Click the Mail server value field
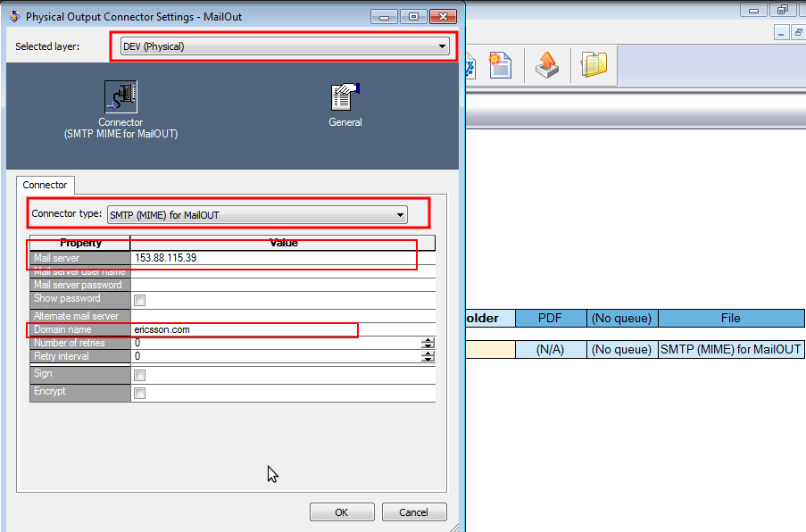Image resolution: width=806 pixels, height=532 pixels. (x=268, y=258)
